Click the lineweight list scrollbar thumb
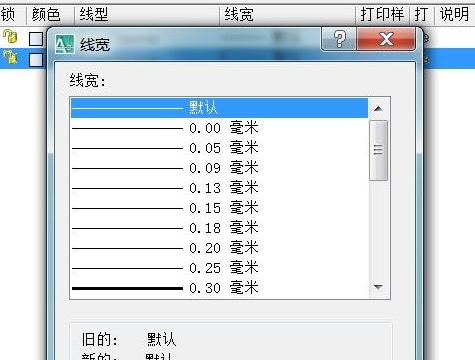475x360 pixels. (x=378, y=150)
